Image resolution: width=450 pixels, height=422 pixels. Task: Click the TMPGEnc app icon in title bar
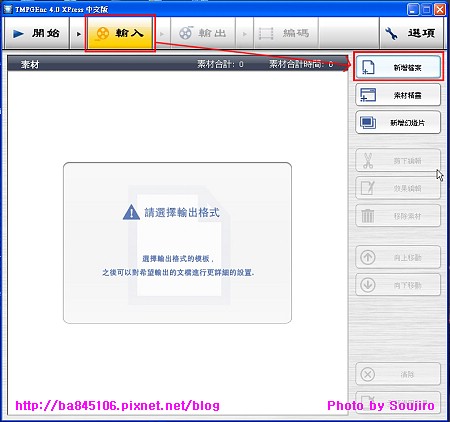pyautogui.click(x=8, y=9)
